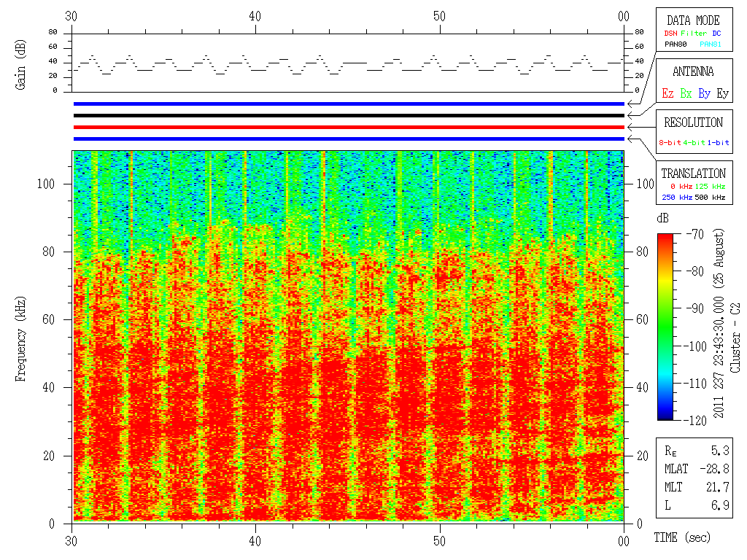Choose the blue By antenna label
The width and height of the screenshot is (747, 560).
point(704,93)
